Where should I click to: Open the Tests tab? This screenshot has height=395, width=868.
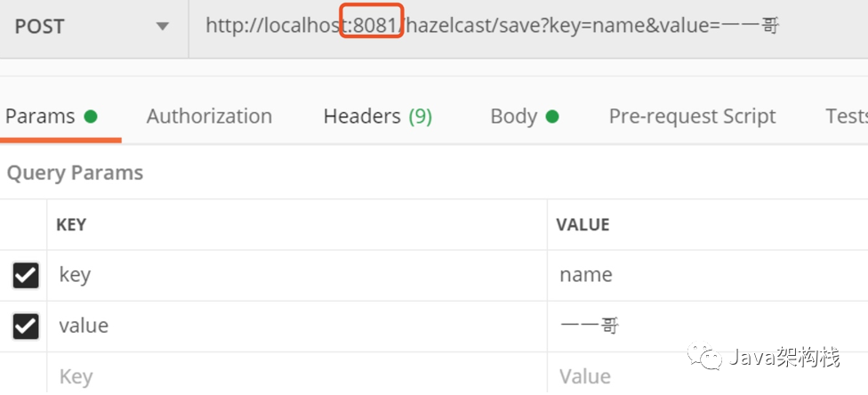(847, 117)
